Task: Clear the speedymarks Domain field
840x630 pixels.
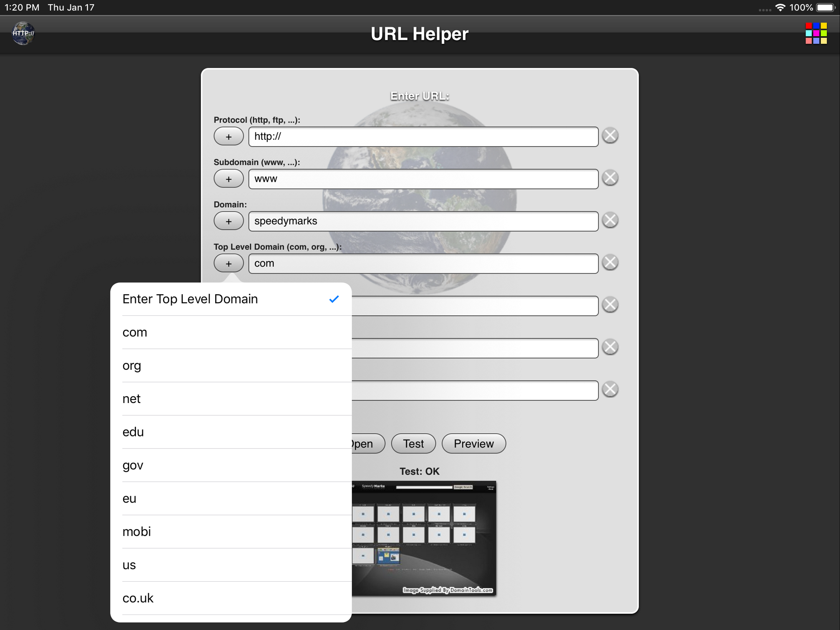Action: (610, 220)
